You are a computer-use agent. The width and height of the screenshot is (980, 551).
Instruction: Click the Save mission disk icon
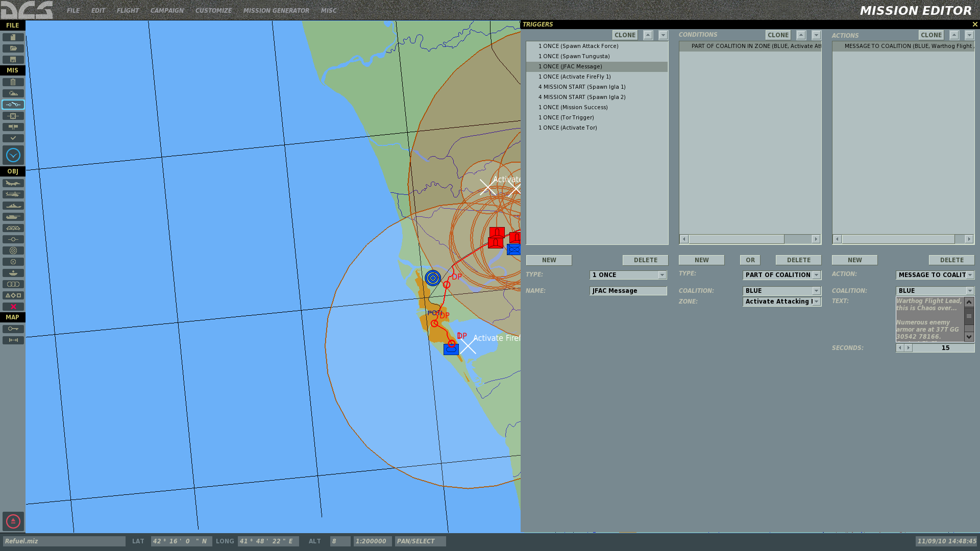(13, 60)
